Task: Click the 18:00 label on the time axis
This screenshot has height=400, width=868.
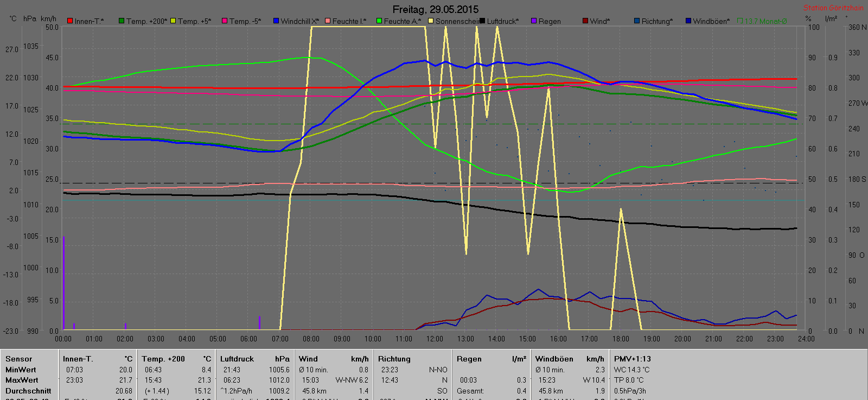Action: 621,339
